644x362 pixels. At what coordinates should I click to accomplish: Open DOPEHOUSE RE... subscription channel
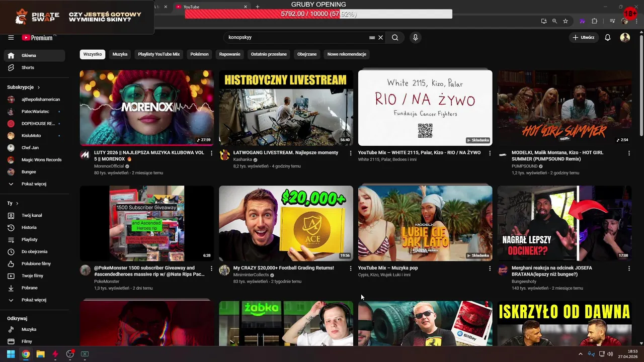(34, 124)
